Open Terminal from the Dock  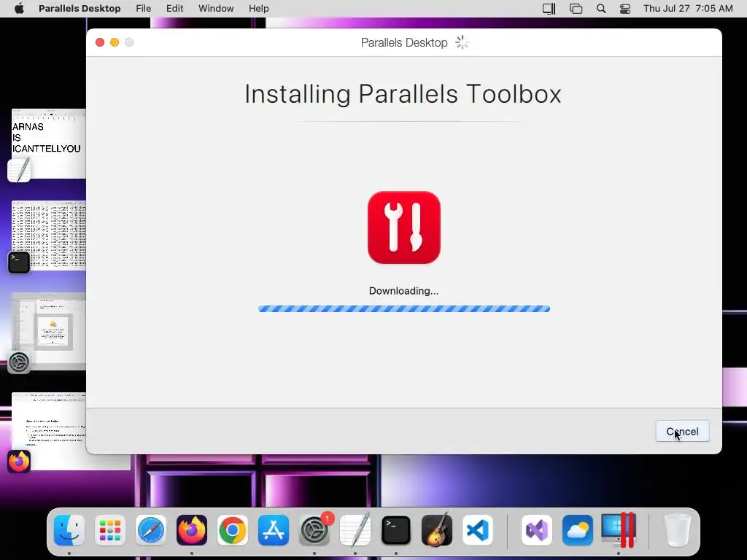(x=396, y=530)
